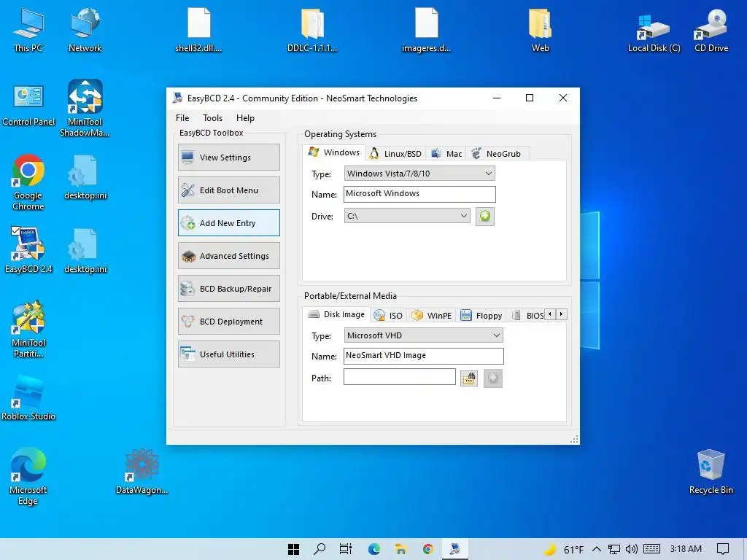Switch to the Windows operating system tab
The width and height of the screenshot is (747, 560).
coord(334,152)
